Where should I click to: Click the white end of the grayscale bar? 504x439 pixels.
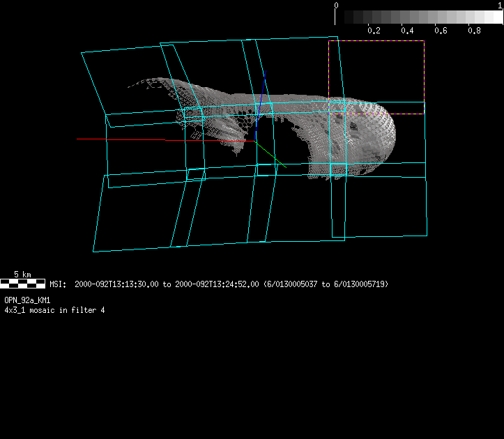pyautogui.click(x=496, y=17)
